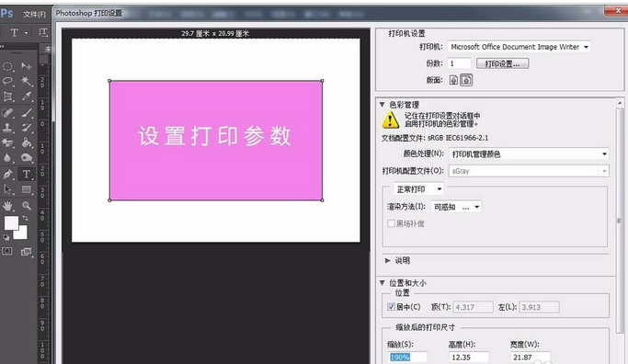
Task: Click the 份数 copies input field
Action: 460,63
